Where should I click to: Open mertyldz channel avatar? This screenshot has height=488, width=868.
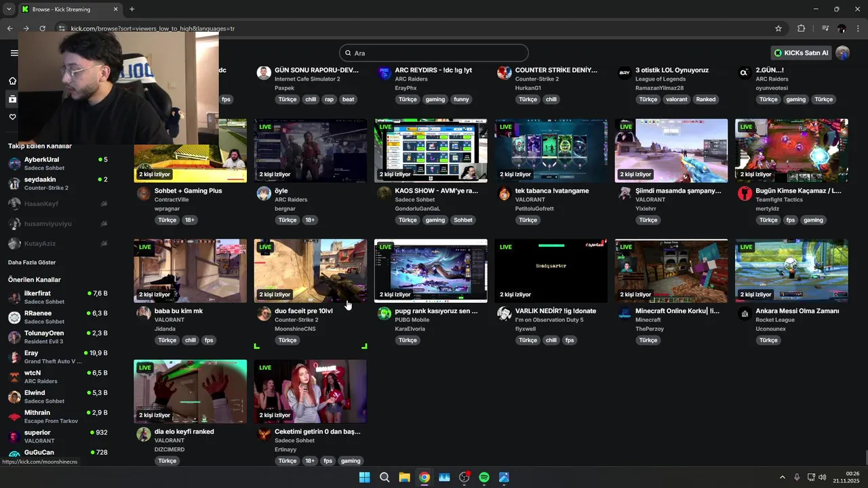[x=745, y=194]
